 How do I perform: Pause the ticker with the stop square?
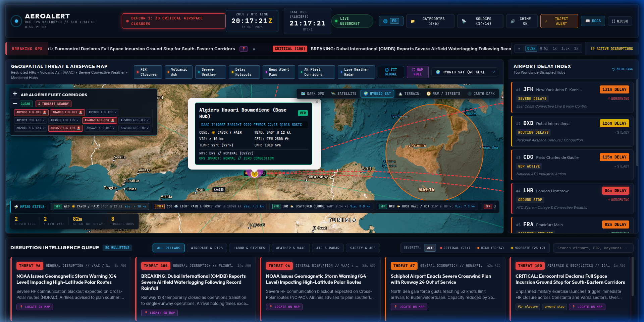pos(519,49)
